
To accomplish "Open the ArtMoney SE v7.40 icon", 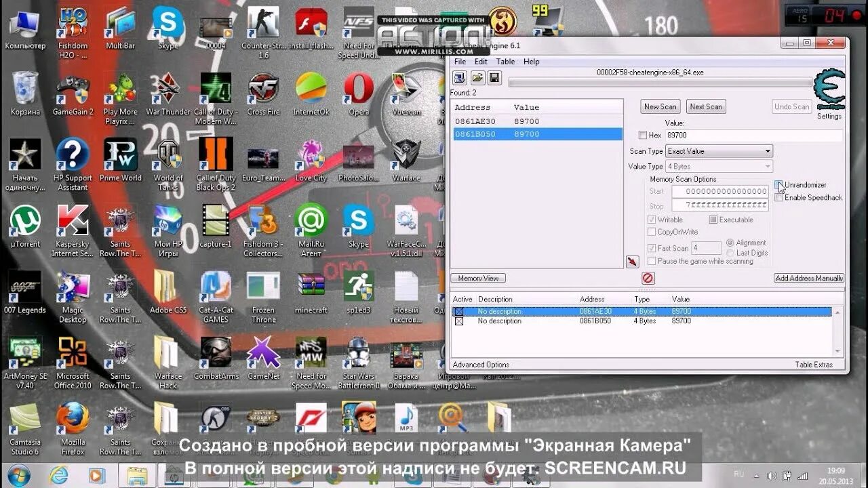I will pos(25,363).
